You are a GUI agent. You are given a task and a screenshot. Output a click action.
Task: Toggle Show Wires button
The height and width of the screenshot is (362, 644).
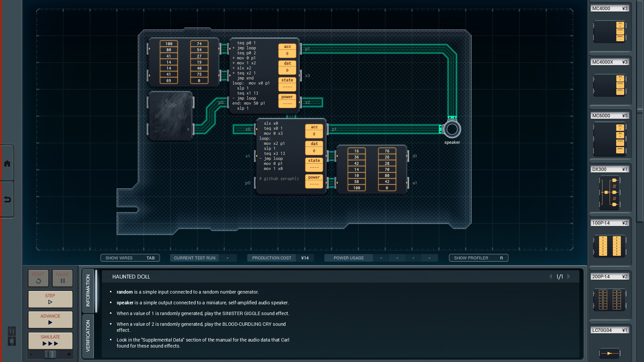(130, 258)
